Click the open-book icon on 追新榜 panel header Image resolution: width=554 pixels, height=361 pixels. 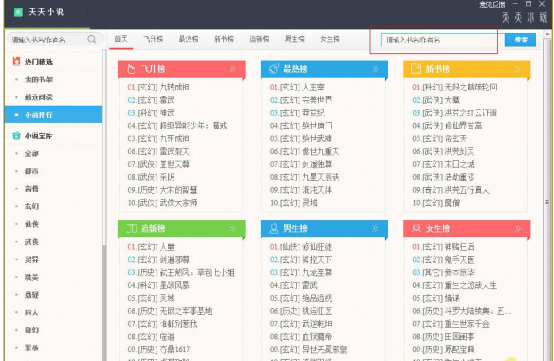click(131, 229)
